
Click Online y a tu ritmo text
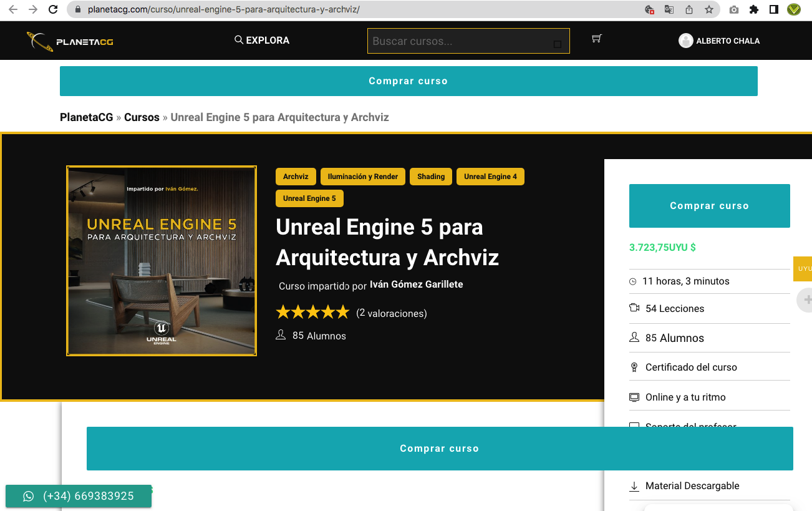click(685, 397)
